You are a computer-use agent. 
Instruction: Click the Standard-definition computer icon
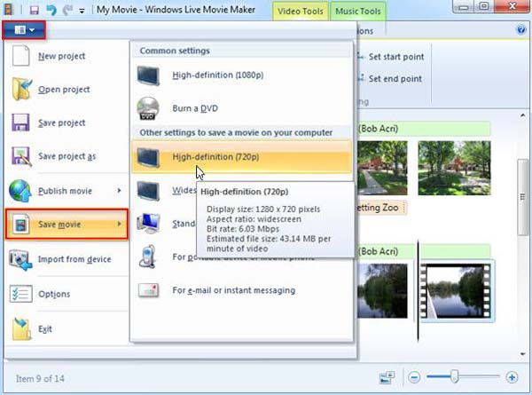tap(148, 224)
